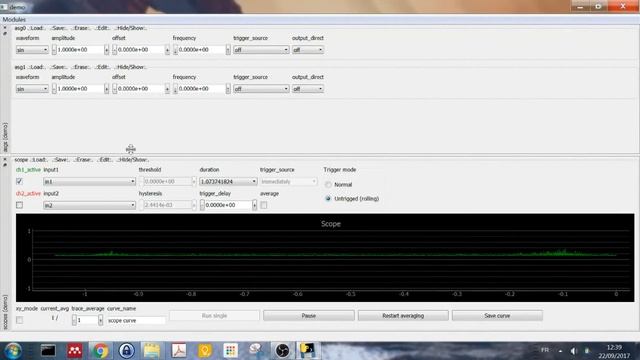Select the Normal trigger mode
This screenshot has width=640, height=360.
(328, 184)
